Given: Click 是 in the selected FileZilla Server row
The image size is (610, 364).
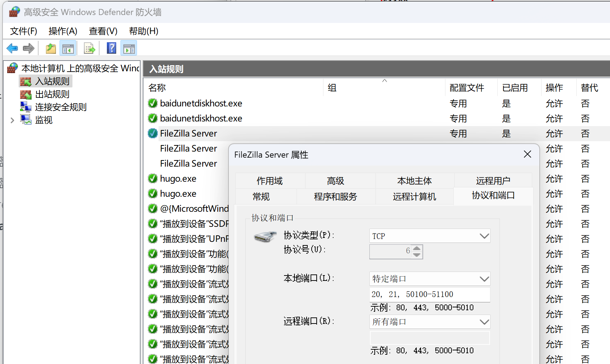Looking at the screenshot, I should [506, 134].
